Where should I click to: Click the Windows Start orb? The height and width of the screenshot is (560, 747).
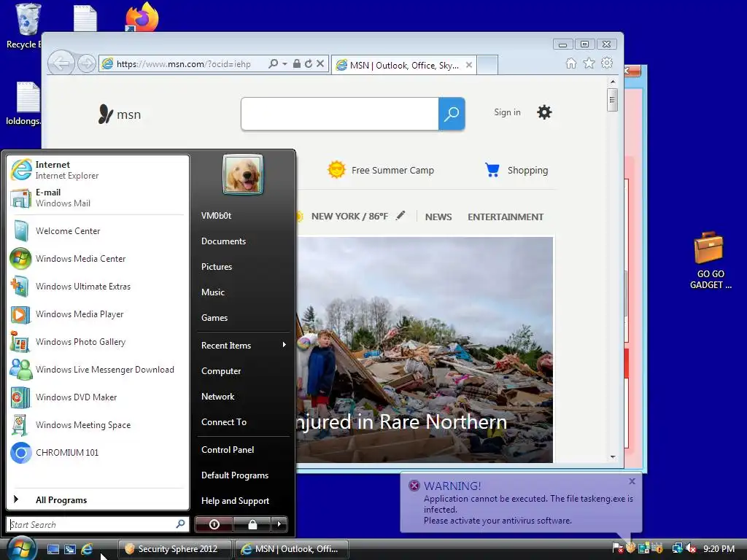(x=20, y=548)
